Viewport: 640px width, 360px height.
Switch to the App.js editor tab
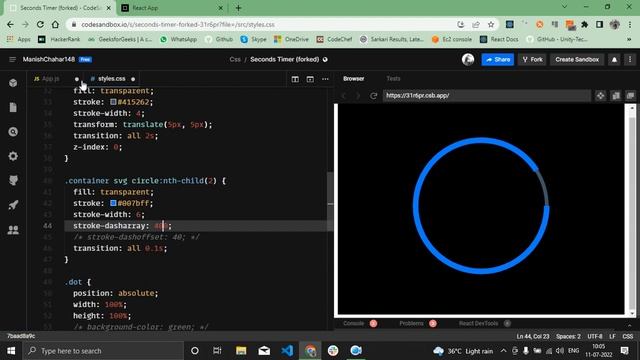51,79
